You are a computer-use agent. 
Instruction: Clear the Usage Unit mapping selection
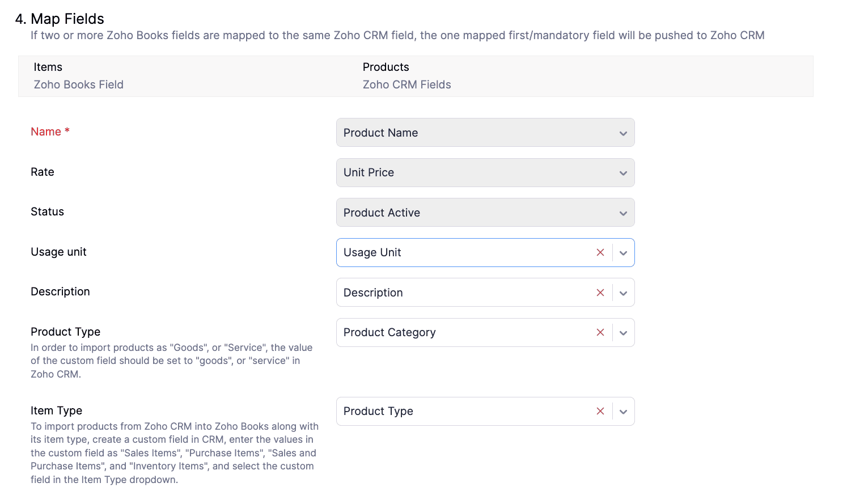pos(600,253)
